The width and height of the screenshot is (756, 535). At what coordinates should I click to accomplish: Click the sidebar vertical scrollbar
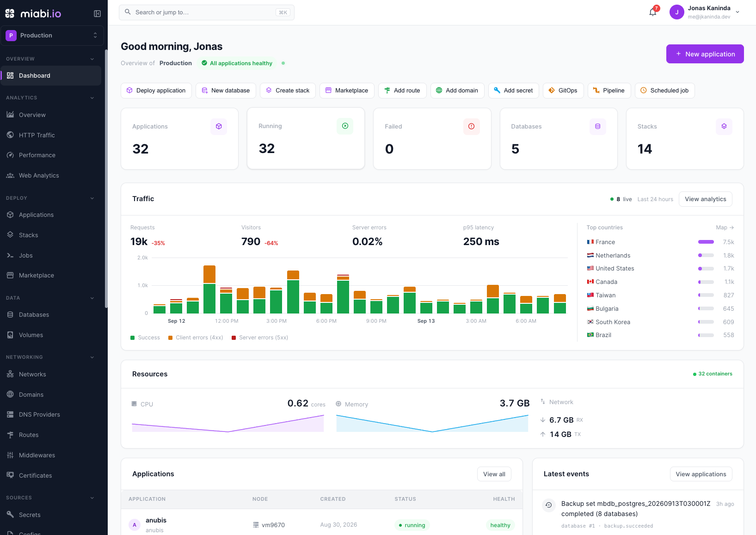coord(106,178)
